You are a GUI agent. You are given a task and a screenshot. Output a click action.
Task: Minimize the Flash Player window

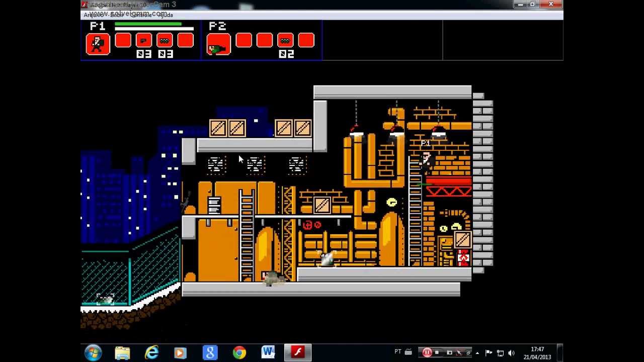coord(520,5)
